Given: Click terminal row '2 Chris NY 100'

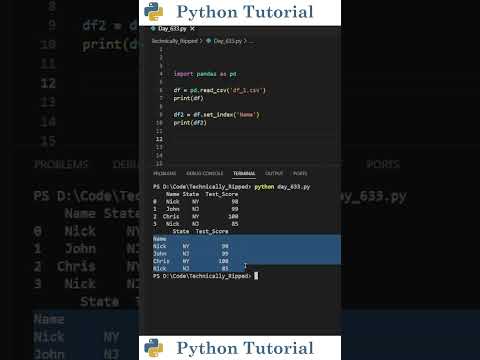Looking at the screenshot, I should 196,216.
